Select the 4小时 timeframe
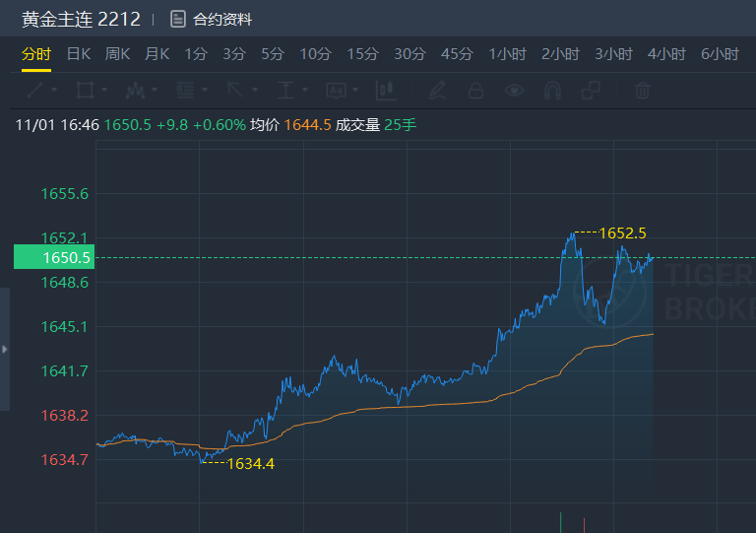 click(x=666, y=54)
